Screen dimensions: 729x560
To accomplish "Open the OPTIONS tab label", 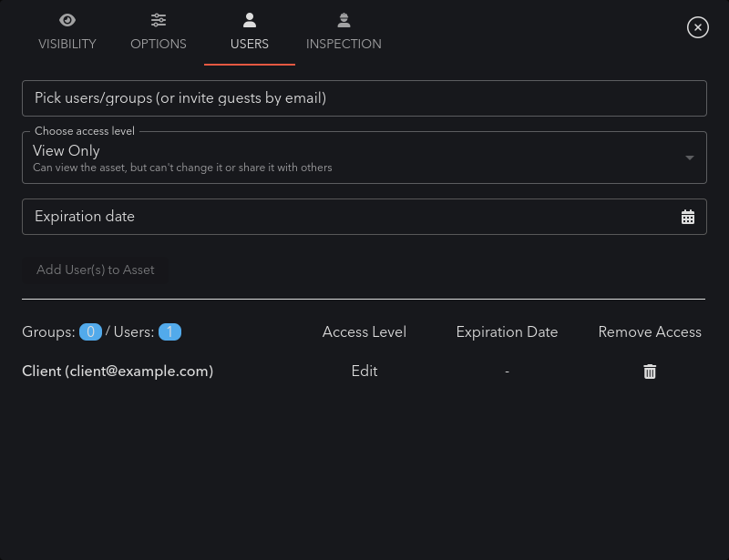I will click(159, 44).
